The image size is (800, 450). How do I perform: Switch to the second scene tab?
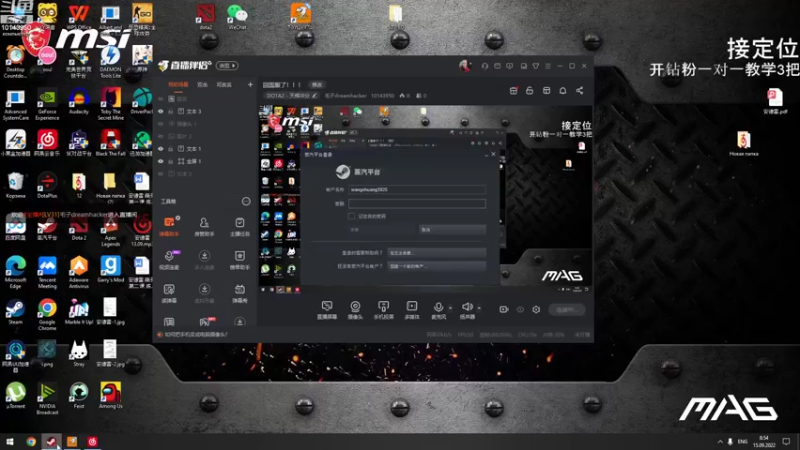[203, 85]
